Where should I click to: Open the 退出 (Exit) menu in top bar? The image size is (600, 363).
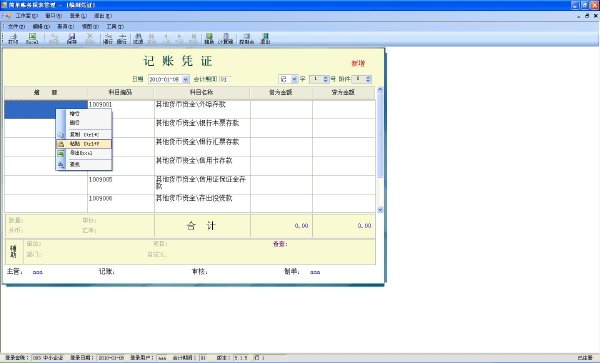pyautogui.click(x=103, y=16)
